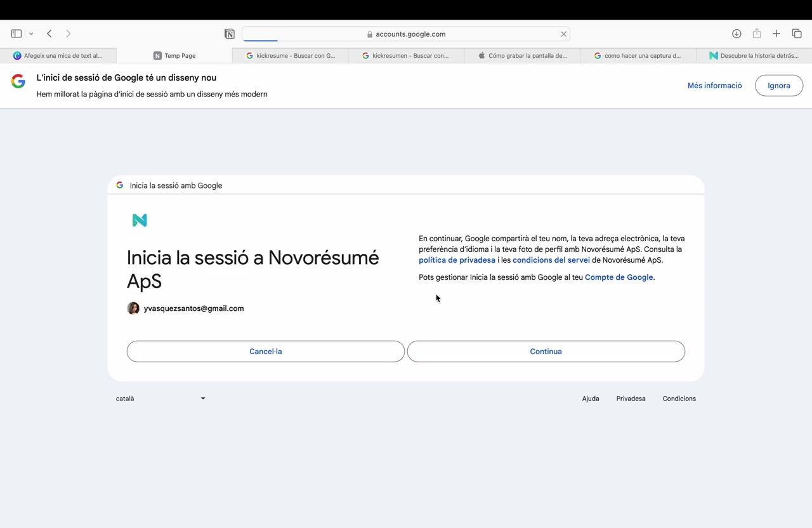Go forward with the right arrow

click(x=68, y=34)
